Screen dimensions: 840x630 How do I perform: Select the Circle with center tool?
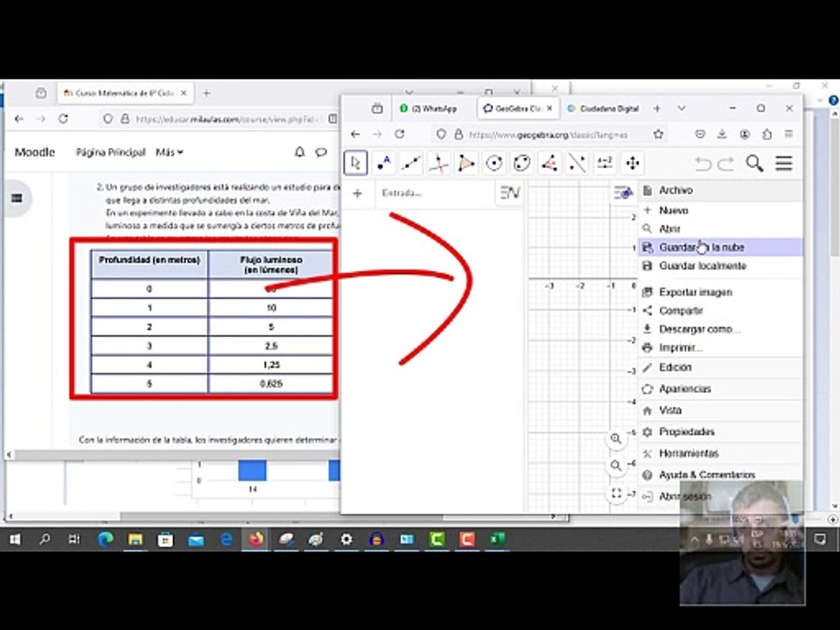pyautogui.click(x=493, y=164)
